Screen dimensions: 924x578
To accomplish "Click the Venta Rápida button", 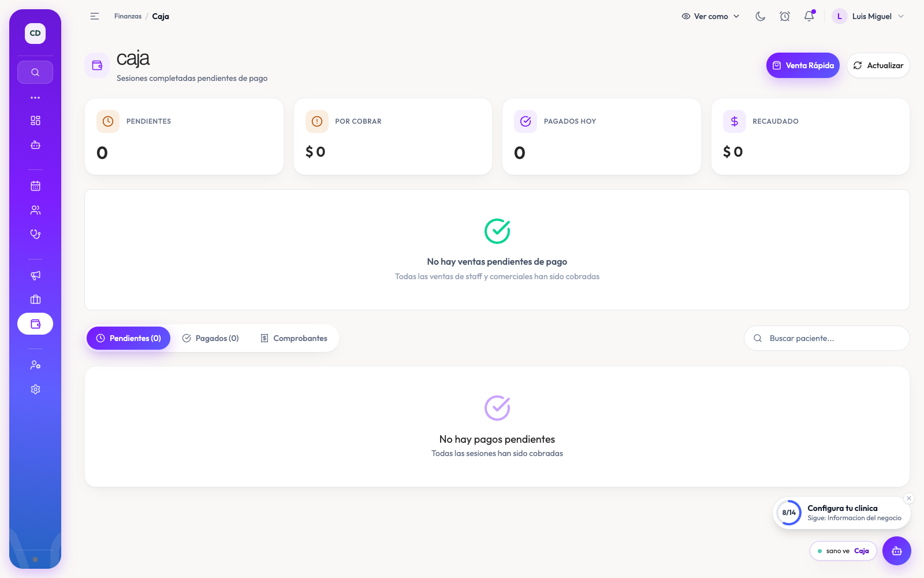I will click(x=803, y=65).
